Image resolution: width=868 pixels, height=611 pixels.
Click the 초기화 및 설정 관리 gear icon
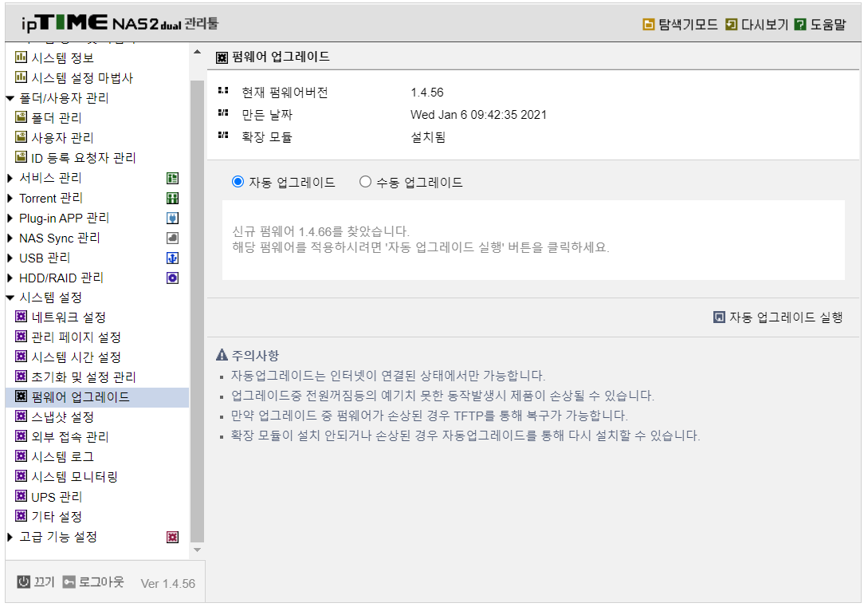21,376
